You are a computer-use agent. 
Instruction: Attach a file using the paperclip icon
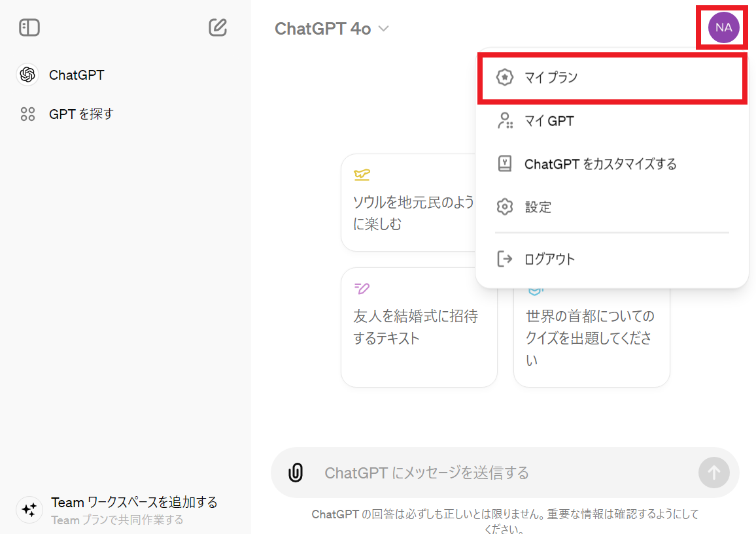(295, 472)
